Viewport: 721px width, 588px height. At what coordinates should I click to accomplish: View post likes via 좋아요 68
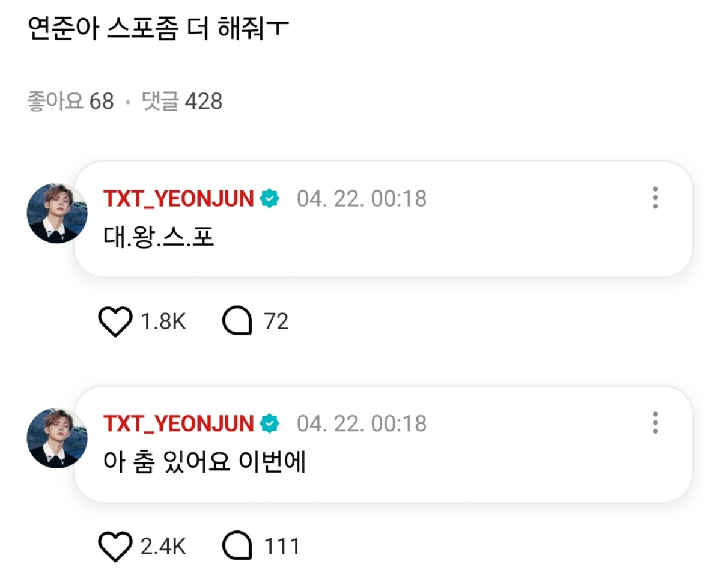[x=70, y=101]
